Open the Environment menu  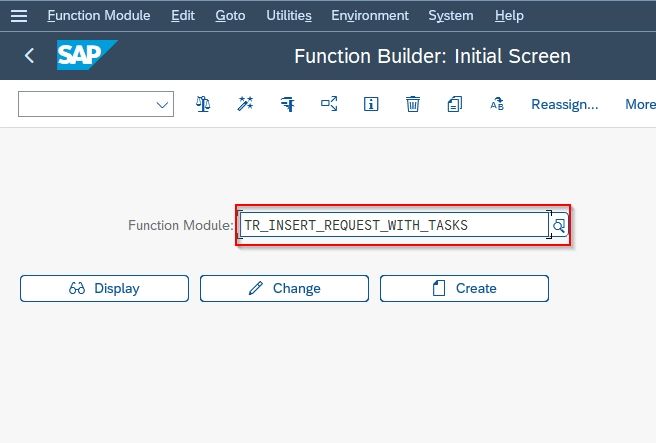click(370, 15)
